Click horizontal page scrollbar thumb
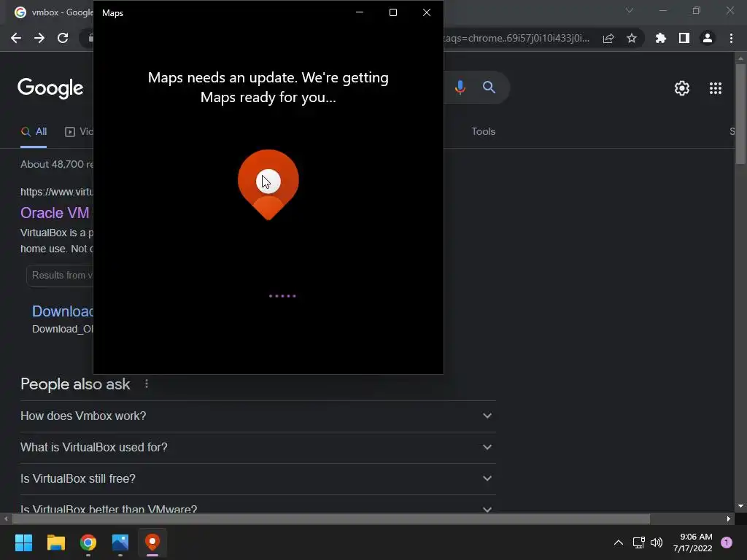 pyautogui.click(x=331, y=519)
